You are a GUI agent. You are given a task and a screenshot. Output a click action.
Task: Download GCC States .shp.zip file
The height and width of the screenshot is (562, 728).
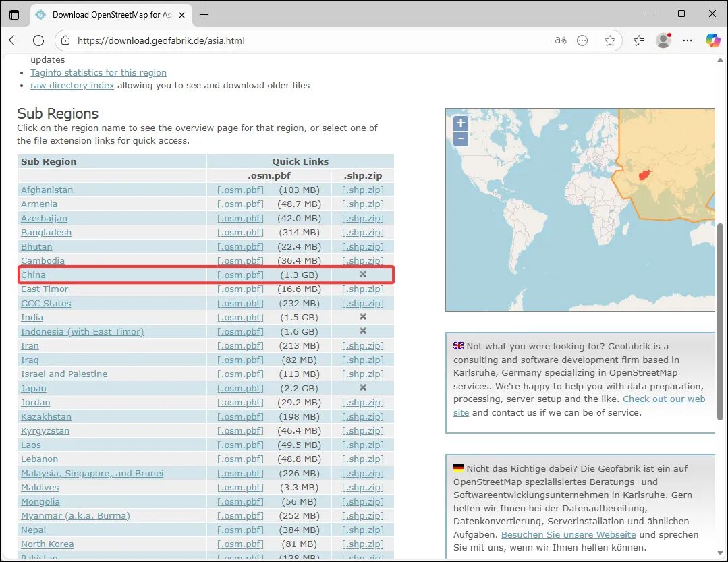point(363,303)
